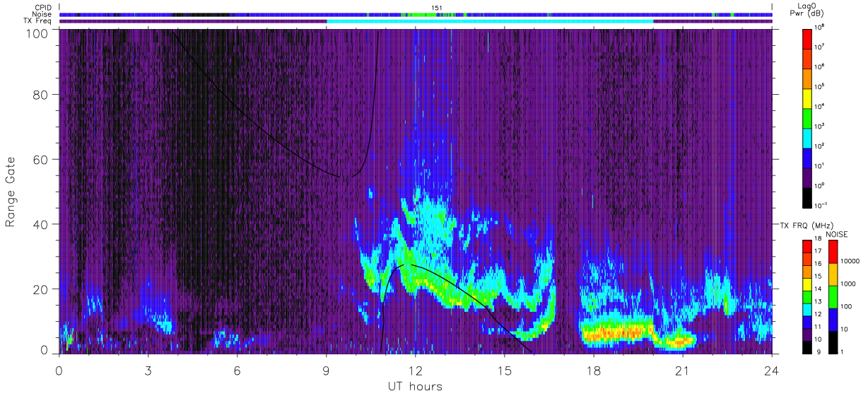Viewport: 868px width, 401px height.
Task: Click the '14' label on TX FRQ legend
Action: tap(818, 289)
